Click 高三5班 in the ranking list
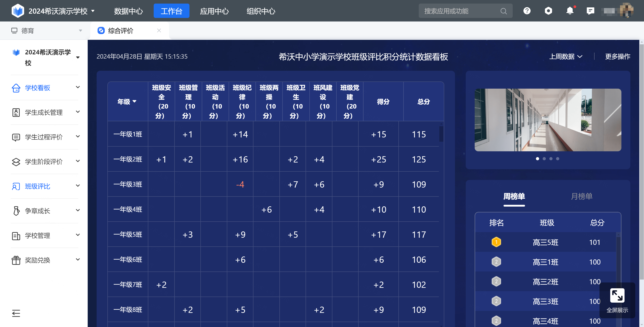This screenshot has height=327, width=644. click(546, 242)
